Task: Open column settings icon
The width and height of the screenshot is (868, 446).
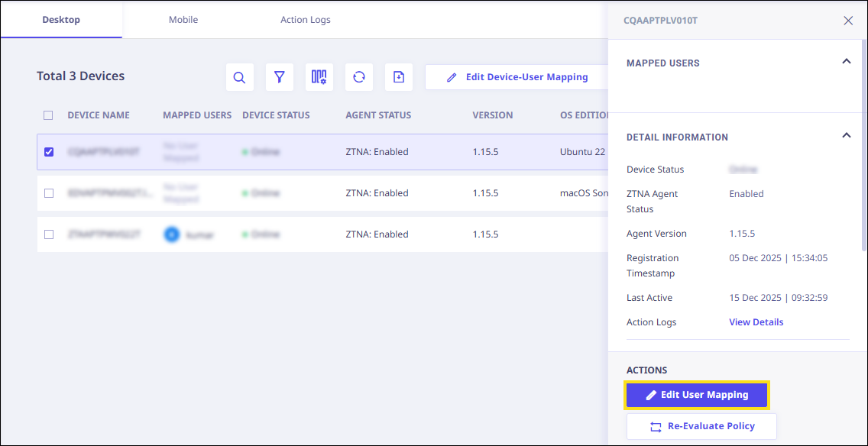Action: tap(319, 77)
